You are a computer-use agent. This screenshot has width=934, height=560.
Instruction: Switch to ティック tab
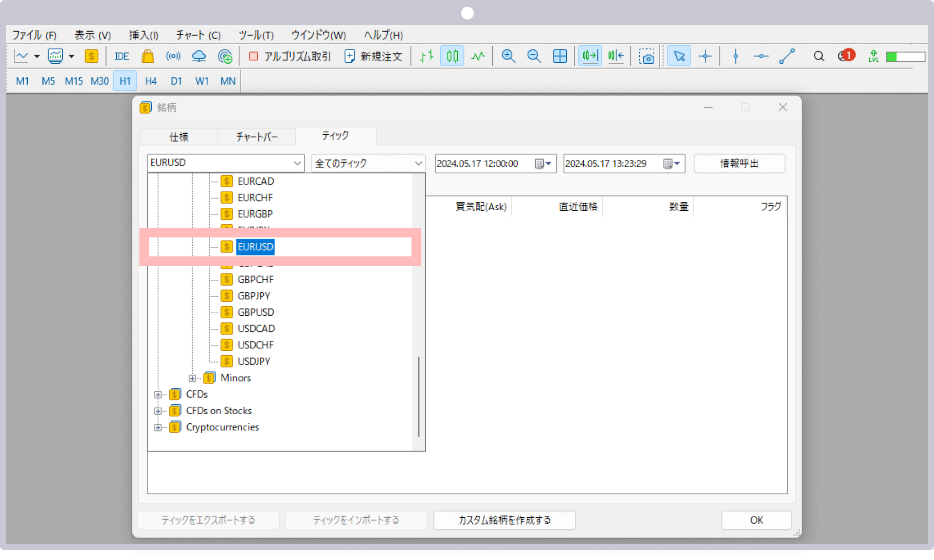[x=335, y=136]
